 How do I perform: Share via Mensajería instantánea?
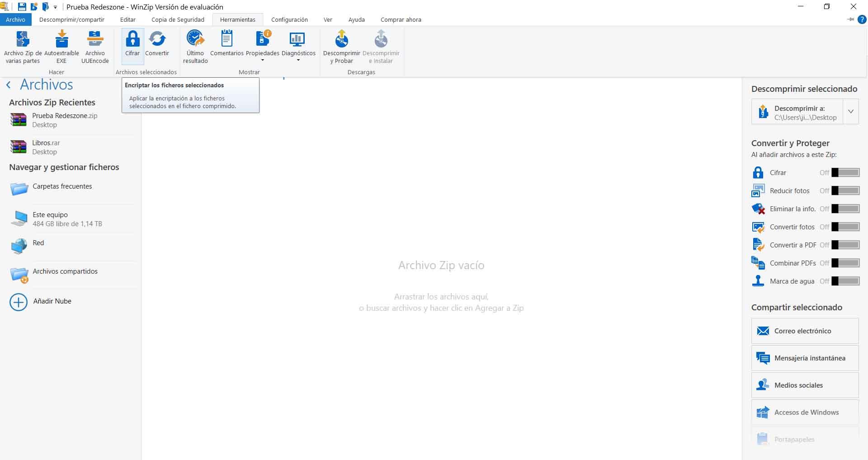(805, 358)
